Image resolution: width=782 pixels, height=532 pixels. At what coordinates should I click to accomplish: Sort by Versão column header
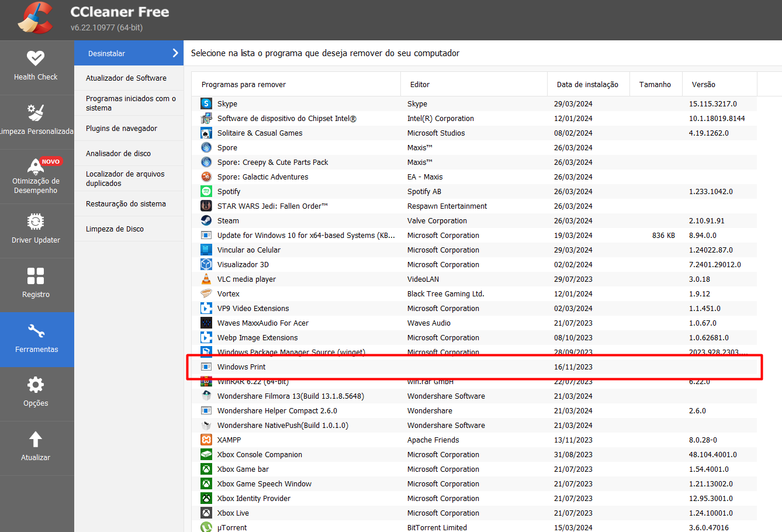click(x=719, y=84)
